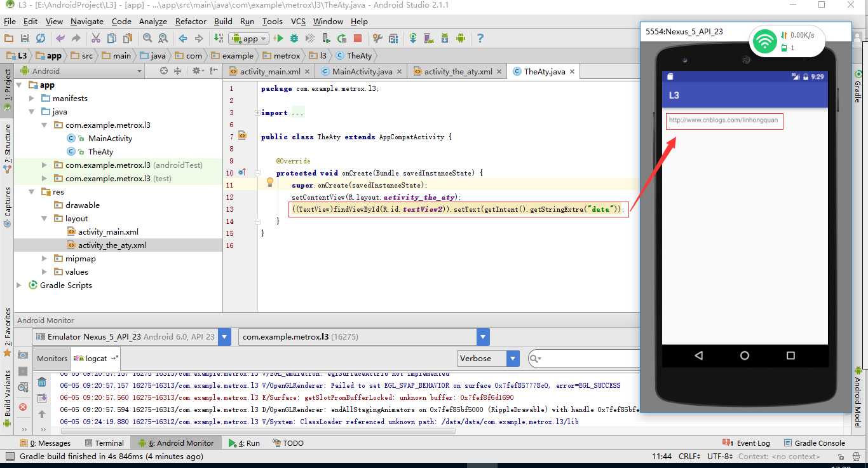Open the Refactor menu
Image resolution: width=868 pixels, height=468 pixels.
point(191,21)
